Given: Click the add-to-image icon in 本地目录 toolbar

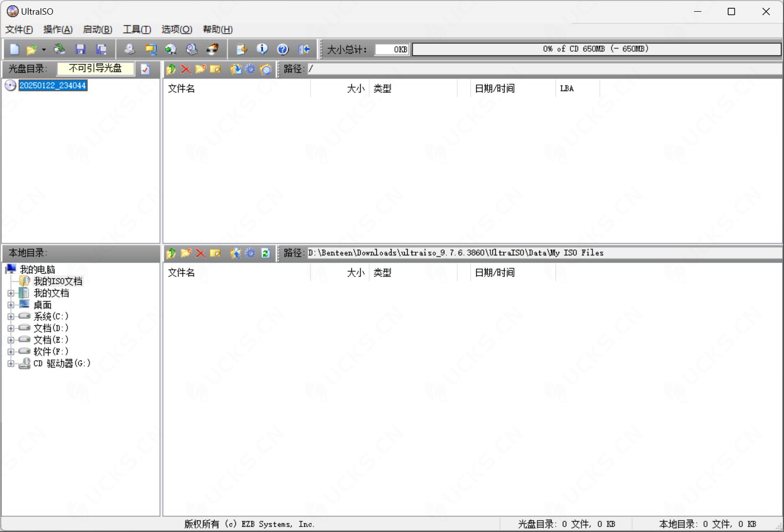Looking at the screenshot, I should [236, 253].
